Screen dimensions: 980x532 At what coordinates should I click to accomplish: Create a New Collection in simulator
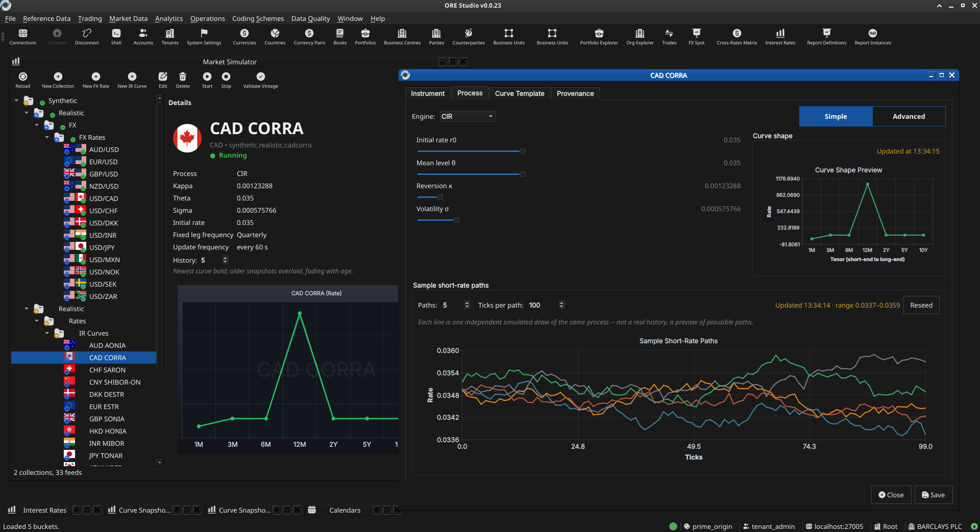pyautogui.click(x=58, y=80)
